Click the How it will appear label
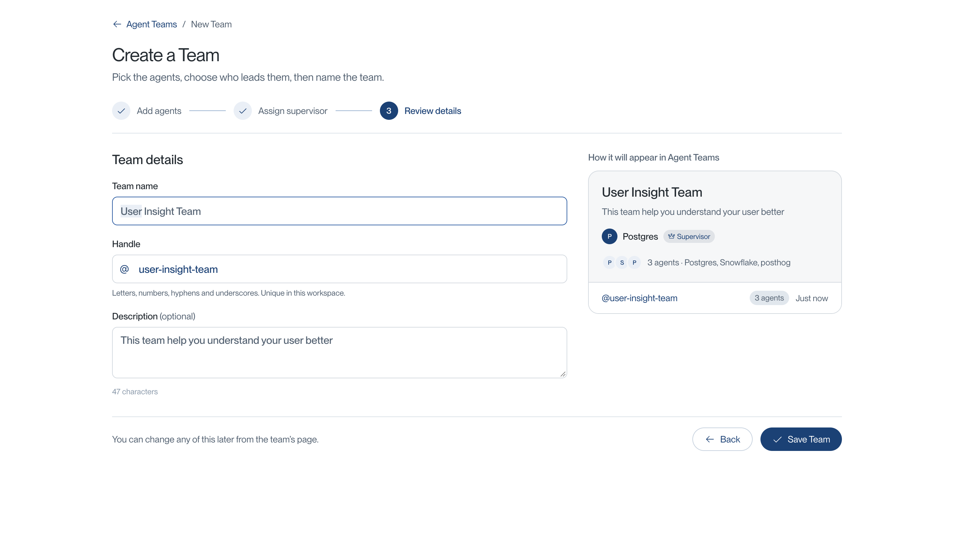The width and height of the screenshot is (954, 560). pos(653,157)
